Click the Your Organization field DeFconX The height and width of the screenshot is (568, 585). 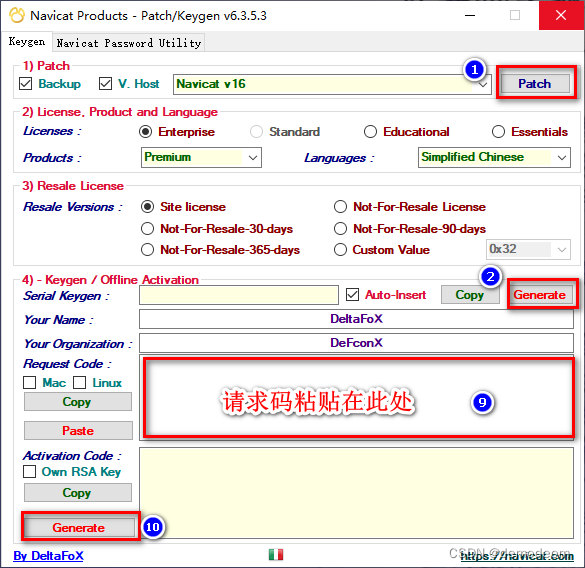click(356, 343)
